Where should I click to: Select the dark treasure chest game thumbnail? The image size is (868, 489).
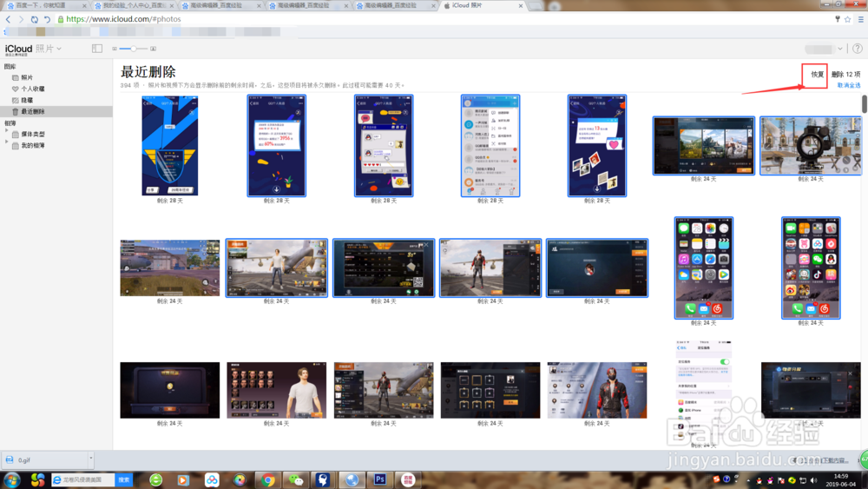[x=170, y=391]
